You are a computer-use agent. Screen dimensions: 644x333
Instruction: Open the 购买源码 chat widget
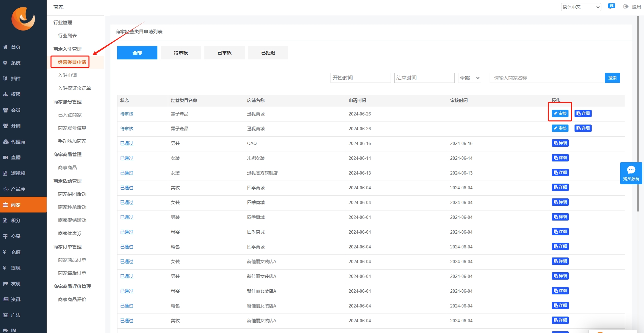pyautogui.click(x=631, y=173)
